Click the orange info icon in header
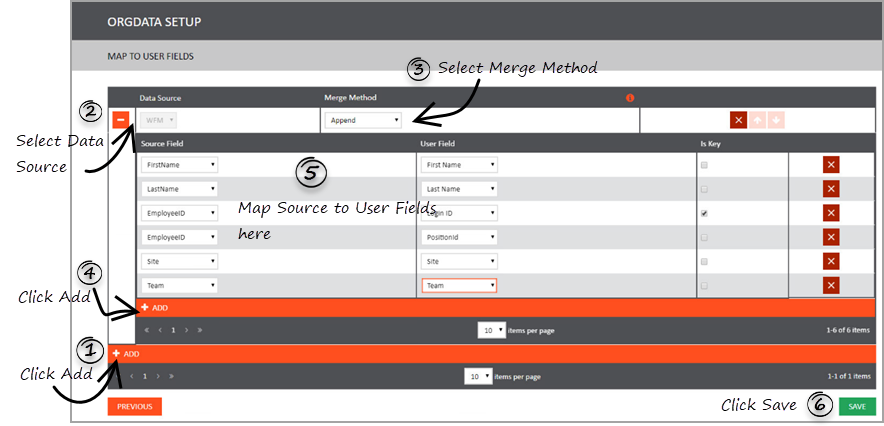The height and width of the screenshot is (426, 884). point(630,98)
